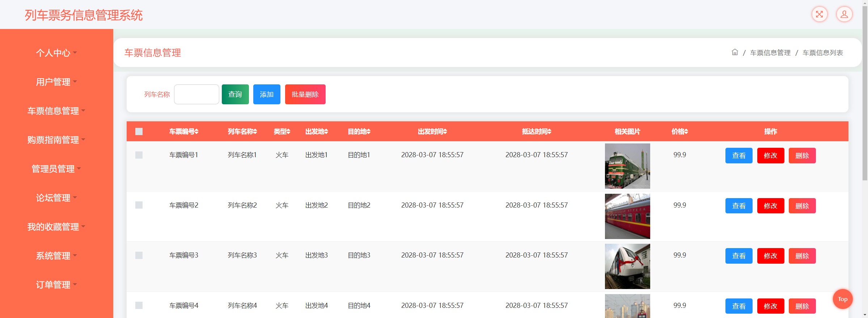Expand the 系统管理 sidebar menu
The height and width of the screenshot is (318, 868).
[56, 256]
